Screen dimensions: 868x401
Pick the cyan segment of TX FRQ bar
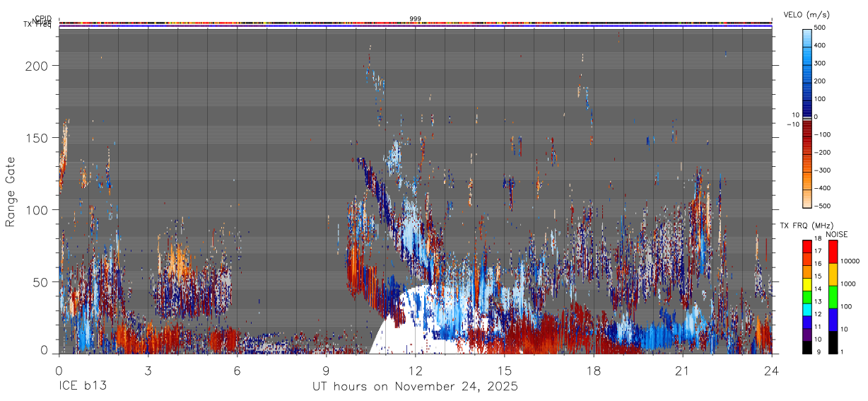tap(807, 308)
